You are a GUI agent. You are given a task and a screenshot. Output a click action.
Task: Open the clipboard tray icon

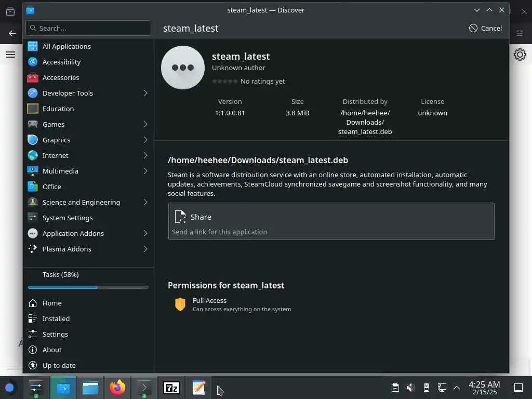tap(395, 388)
